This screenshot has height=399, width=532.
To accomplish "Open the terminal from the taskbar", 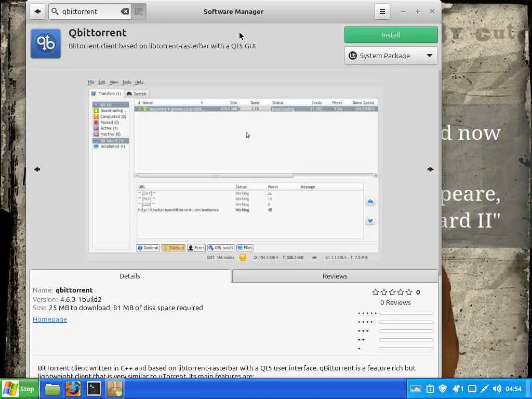I will [94, 389].
